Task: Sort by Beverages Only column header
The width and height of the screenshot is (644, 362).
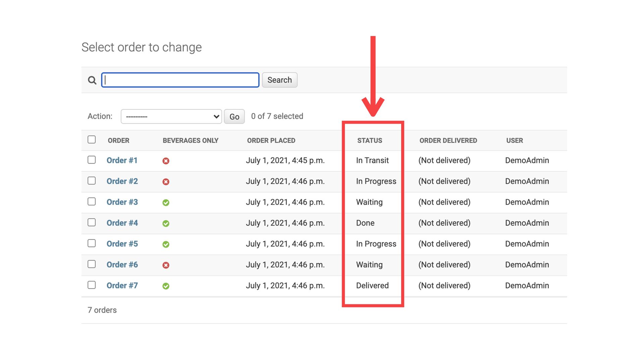Action: (x=190, y=140)
